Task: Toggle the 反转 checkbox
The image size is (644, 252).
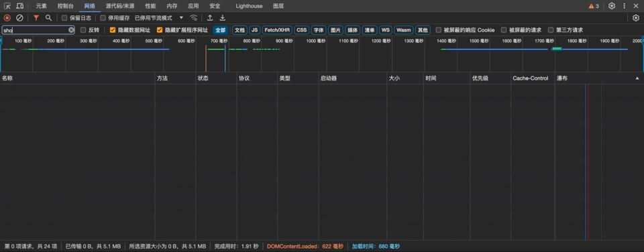Action: (83, 30)
